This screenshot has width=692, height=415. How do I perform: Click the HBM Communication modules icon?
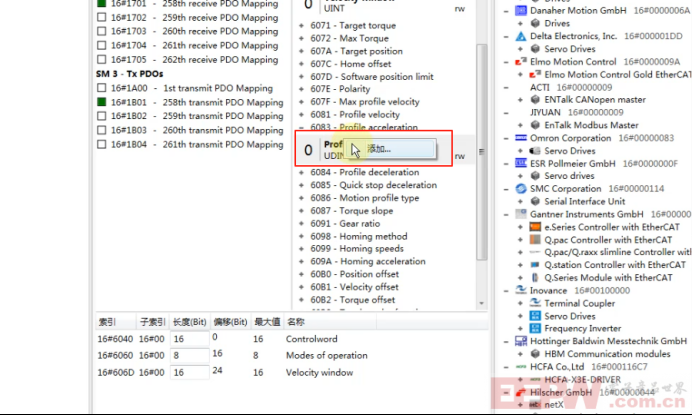pos(535,354)
